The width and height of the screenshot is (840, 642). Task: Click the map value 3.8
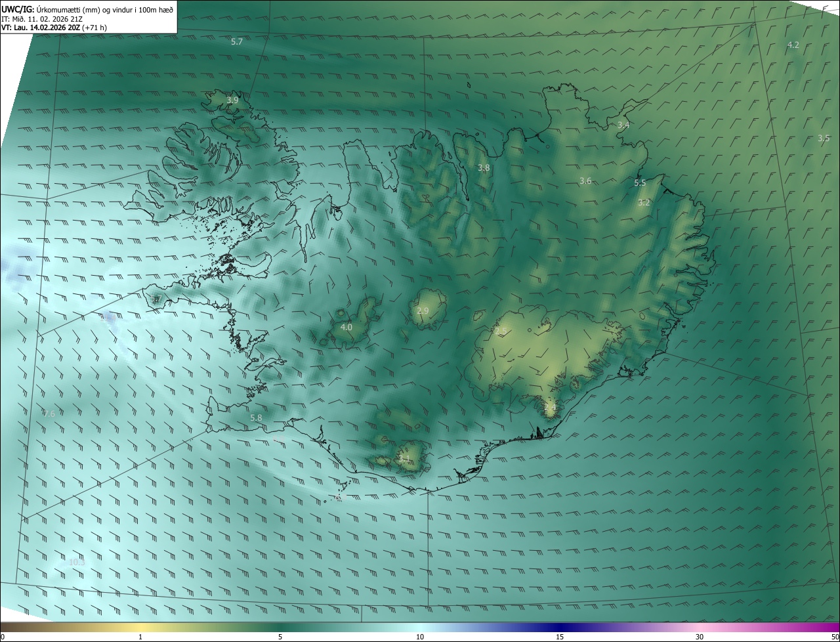484,167
